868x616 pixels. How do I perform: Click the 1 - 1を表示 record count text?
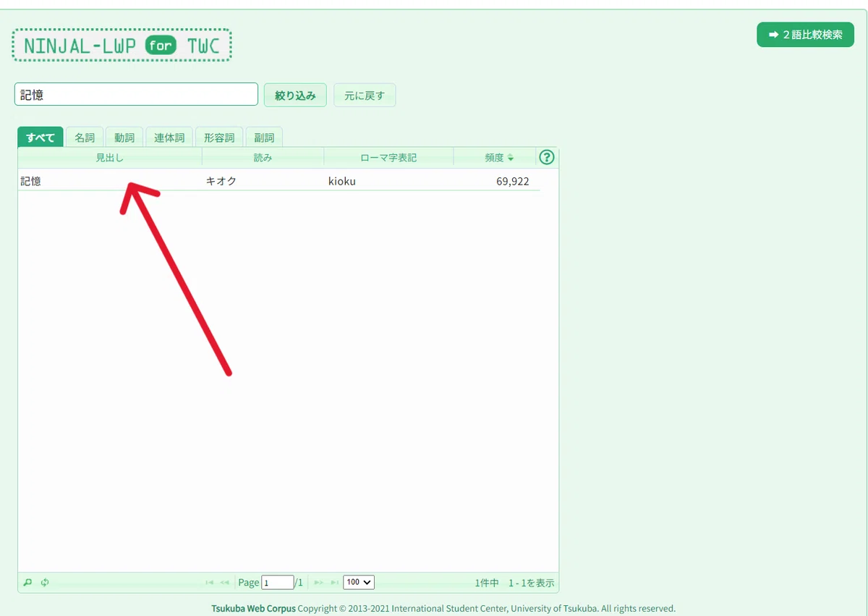click(532, 583)
